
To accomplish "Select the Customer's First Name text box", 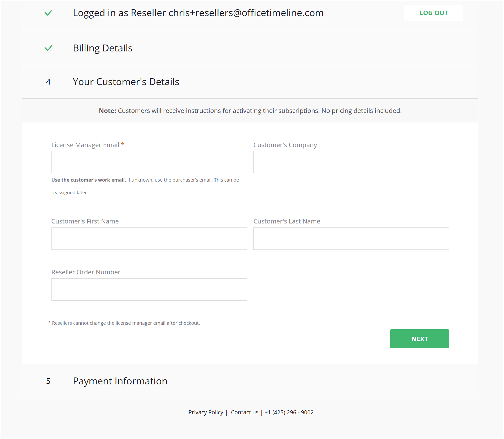I will tap(149, 239).
